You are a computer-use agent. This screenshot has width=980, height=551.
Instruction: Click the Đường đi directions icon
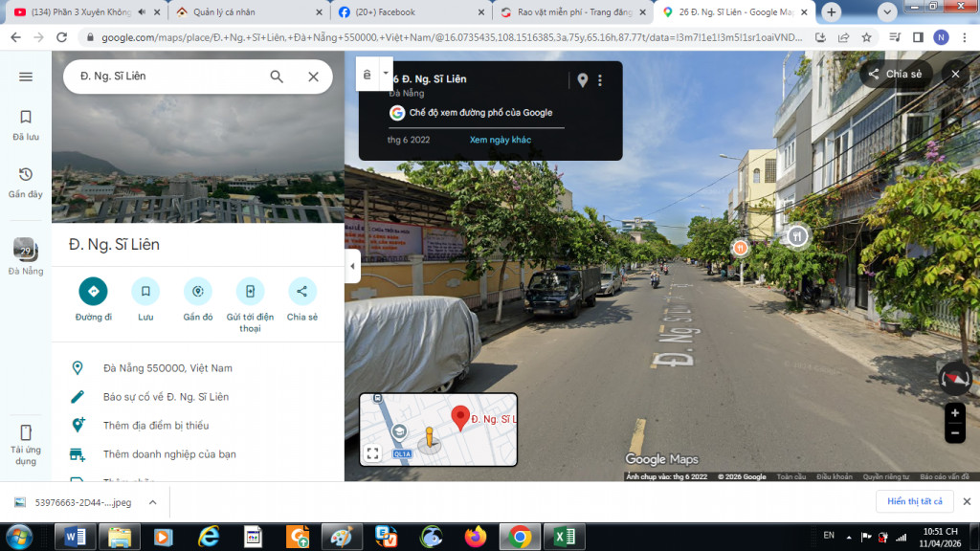[94, 292]
